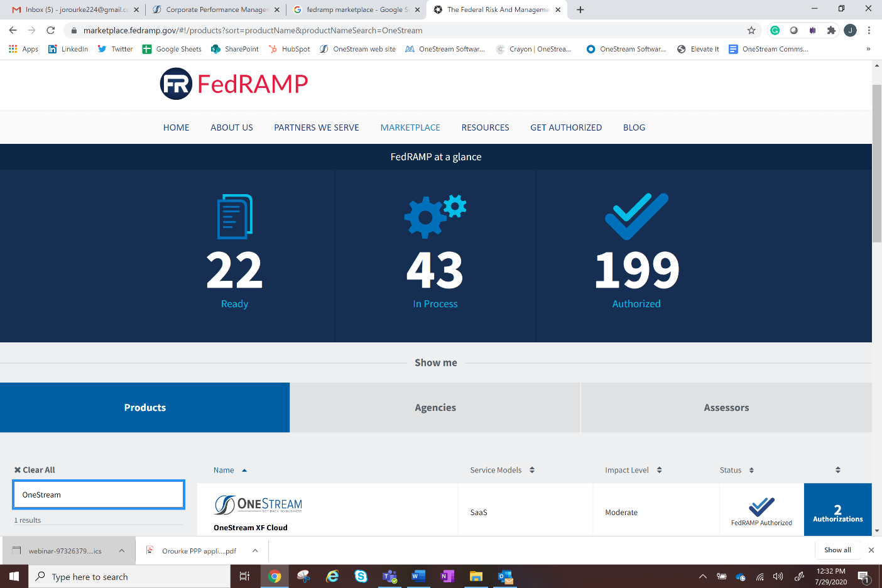Expand webinar ics download options
This screenshot has width=882, height=588.
(122, 550)
